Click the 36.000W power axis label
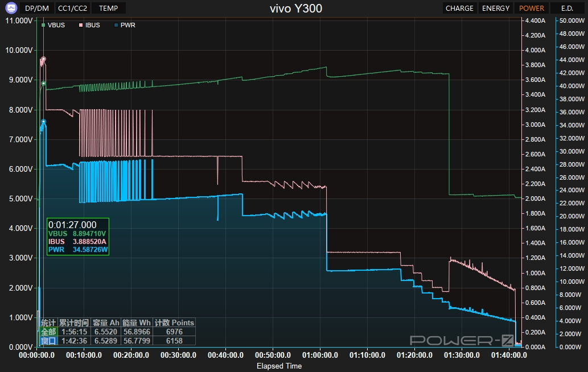The image size is (588, 372). pos(572,112)
